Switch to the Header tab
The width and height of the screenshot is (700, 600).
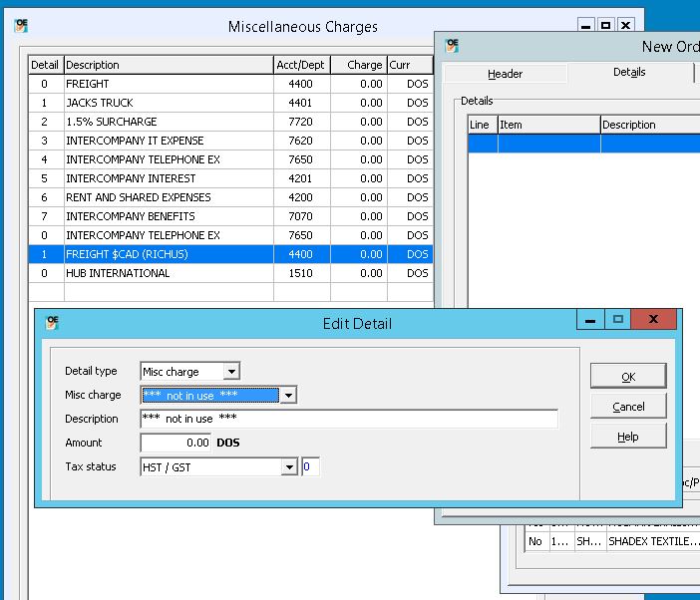pos(505,74)
